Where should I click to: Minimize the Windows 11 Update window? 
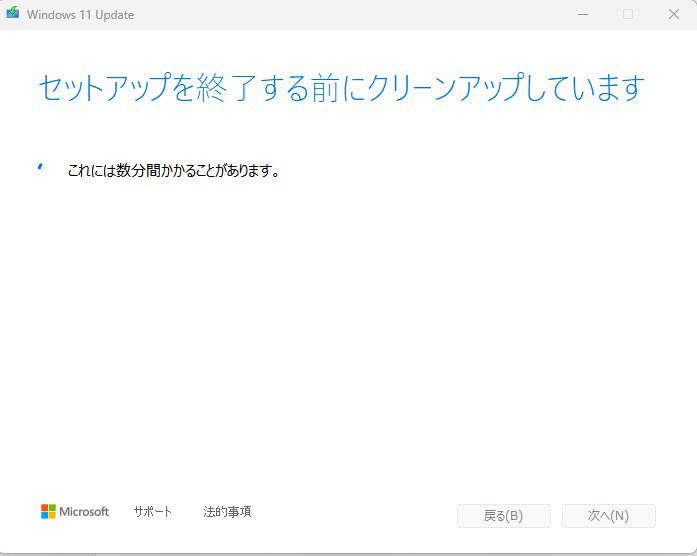[x=583, y=14]
